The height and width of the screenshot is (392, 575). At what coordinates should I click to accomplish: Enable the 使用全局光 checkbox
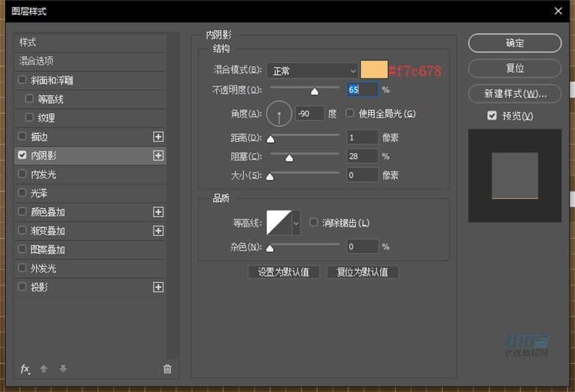coord(349,113)
